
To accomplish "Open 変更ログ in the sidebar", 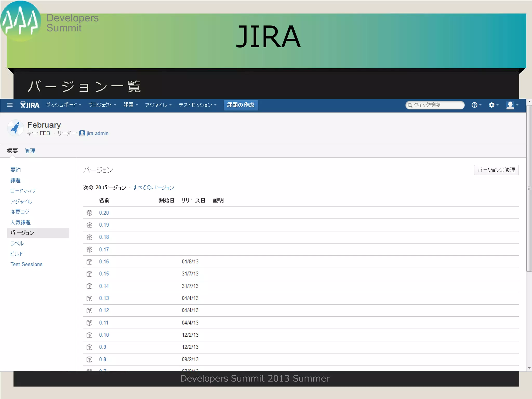I will (x=20, y=212).
